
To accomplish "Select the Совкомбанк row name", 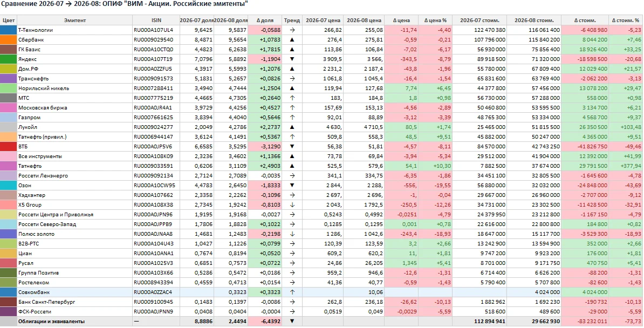I will (x=75, y=292).
